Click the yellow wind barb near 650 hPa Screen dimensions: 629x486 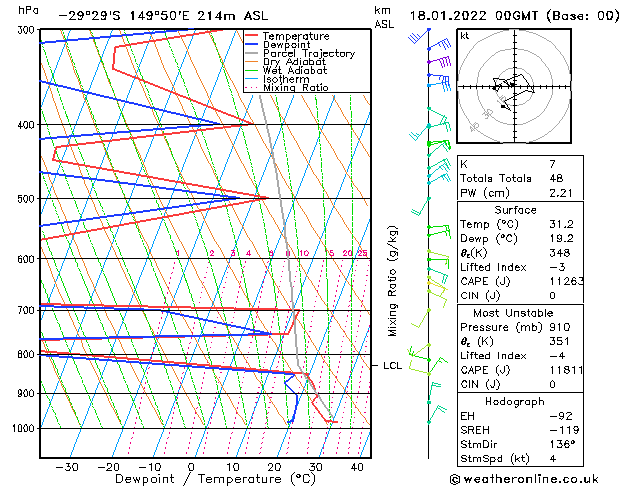coord(437,290)
